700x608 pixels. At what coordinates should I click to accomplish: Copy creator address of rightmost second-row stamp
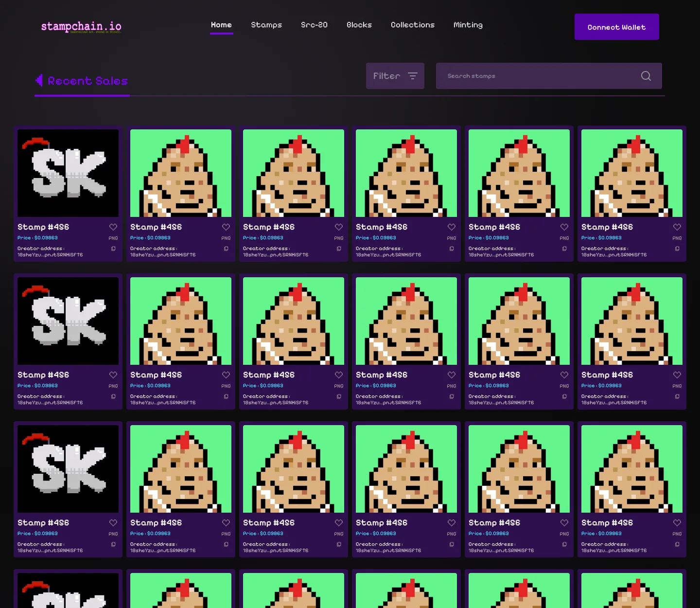click(x=677, y=396)
